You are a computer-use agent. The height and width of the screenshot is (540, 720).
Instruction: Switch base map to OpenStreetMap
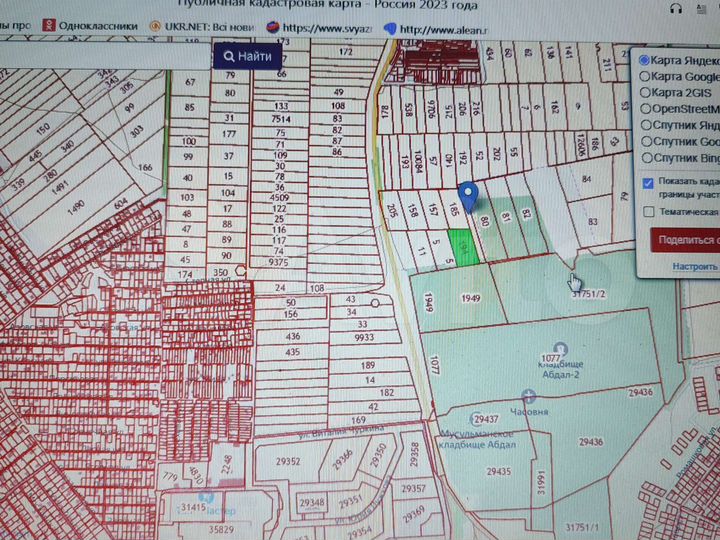645,108
